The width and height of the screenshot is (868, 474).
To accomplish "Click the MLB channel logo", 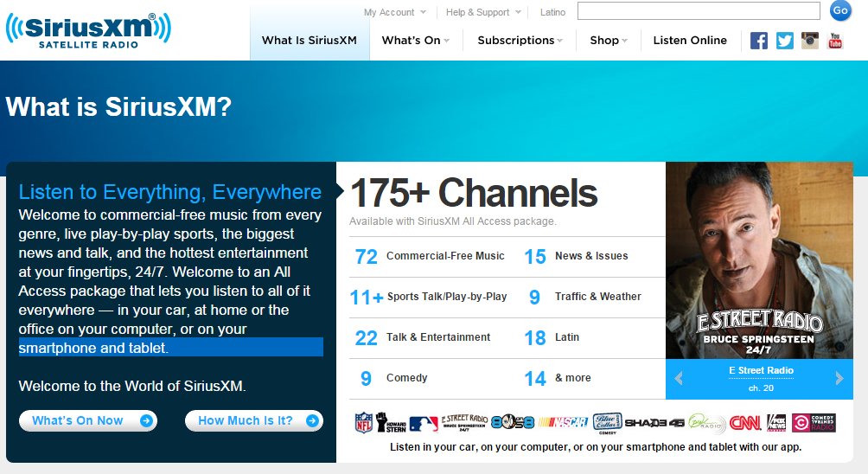I will pyautogui.click(x=424, y=424).
